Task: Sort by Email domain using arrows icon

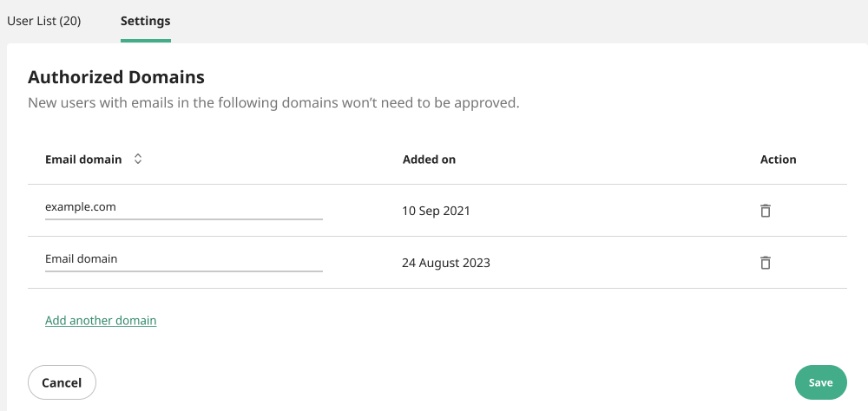Action: 138,159
